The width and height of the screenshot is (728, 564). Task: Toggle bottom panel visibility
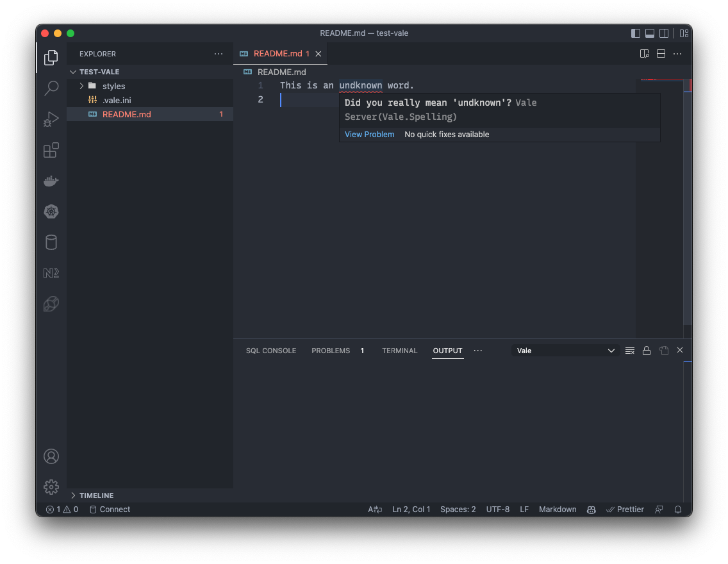click(x=650, y=33)
